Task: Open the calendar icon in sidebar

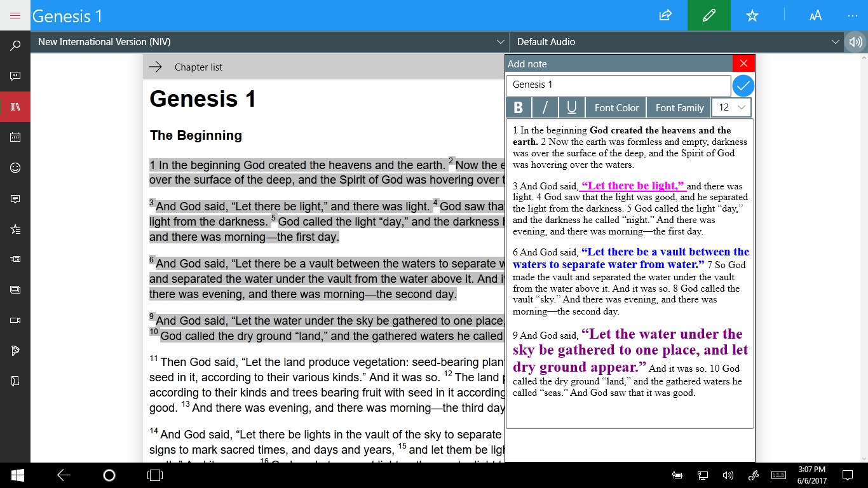Action: (15, 137)
